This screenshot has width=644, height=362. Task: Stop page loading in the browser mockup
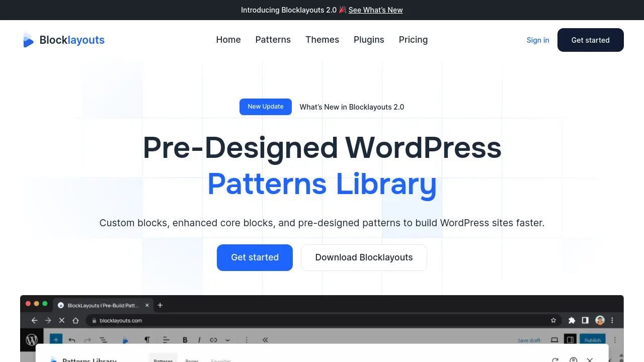(62, 320)
